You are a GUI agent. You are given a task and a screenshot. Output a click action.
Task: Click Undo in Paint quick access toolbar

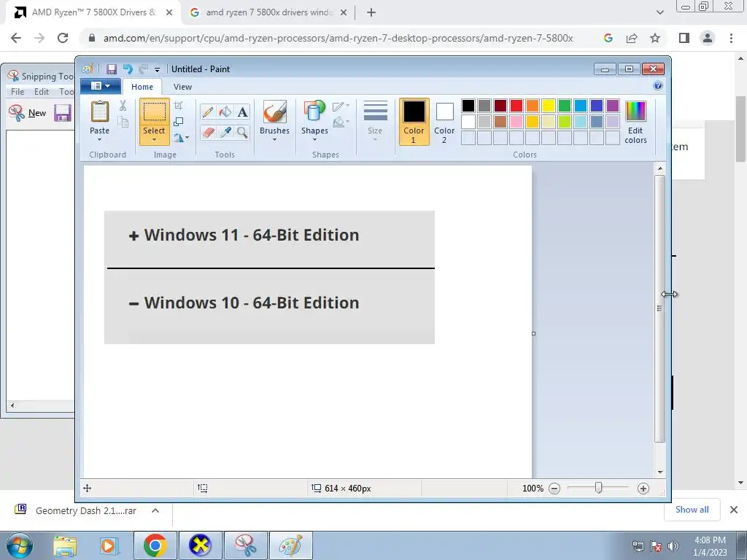128,69
